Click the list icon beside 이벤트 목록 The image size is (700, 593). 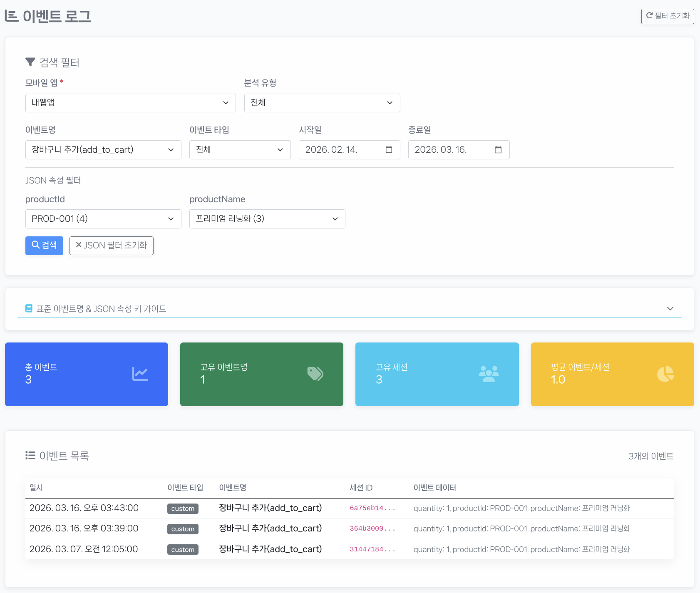(30, 455)
